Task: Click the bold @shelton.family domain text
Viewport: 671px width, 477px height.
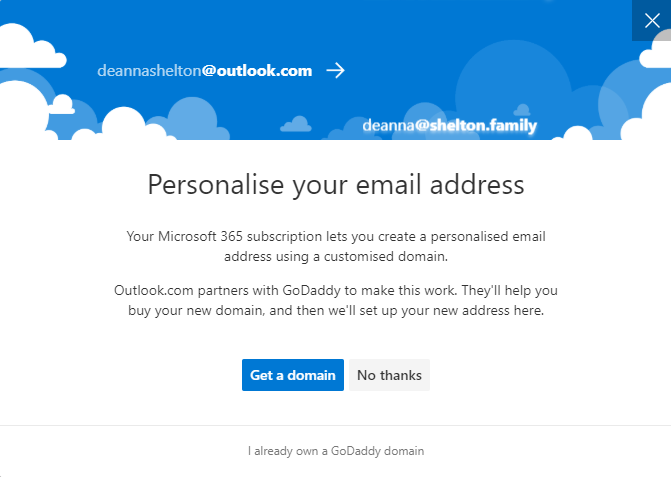Action: [476, 125]
